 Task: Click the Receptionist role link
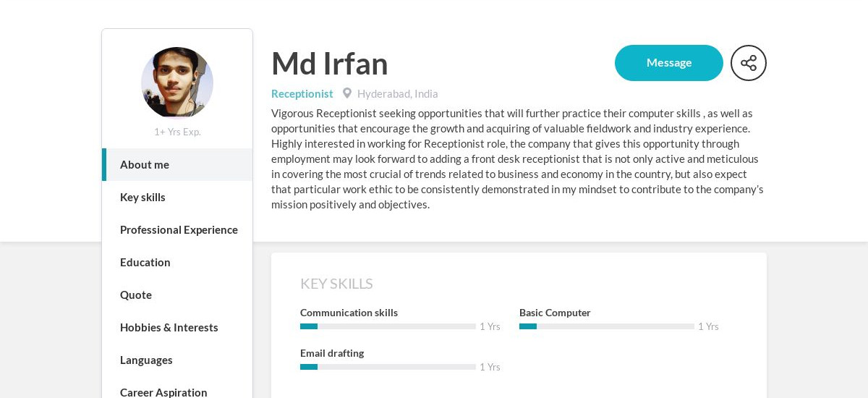point(302,93)
